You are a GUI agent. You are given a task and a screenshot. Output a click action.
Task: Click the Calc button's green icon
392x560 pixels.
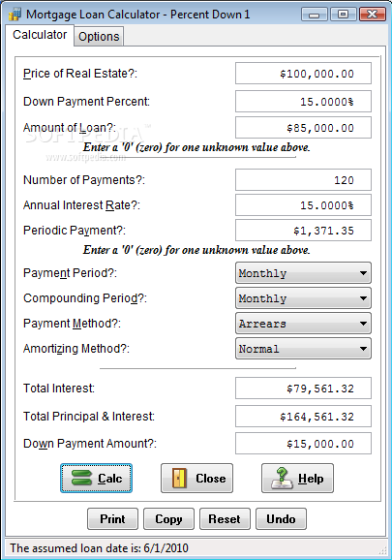[x=81, y=478]
